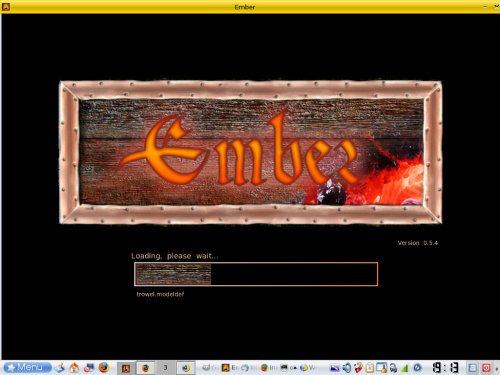Click the green network signal tray icon

[404, 368]
